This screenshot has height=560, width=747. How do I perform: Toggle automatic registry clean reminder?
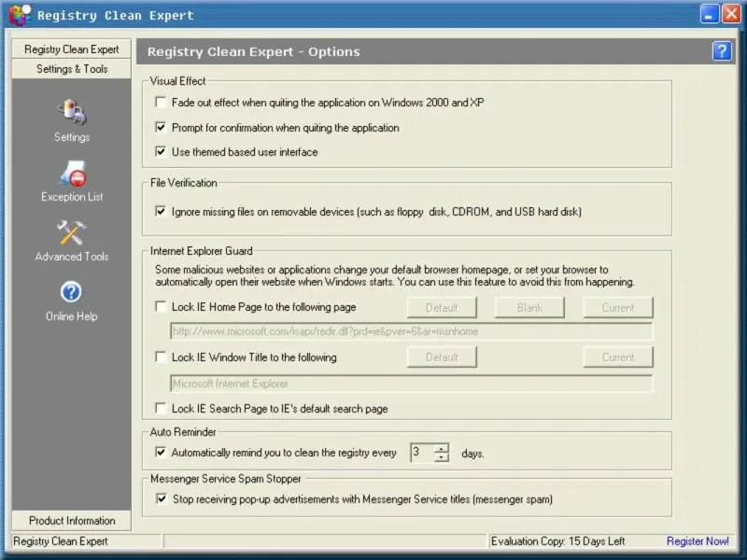[161, 452]
